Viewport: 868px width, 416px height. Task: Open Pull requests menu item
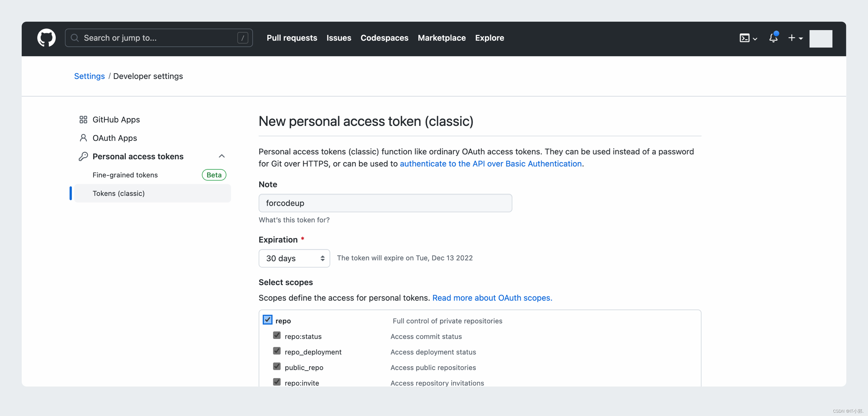[292, 38]
